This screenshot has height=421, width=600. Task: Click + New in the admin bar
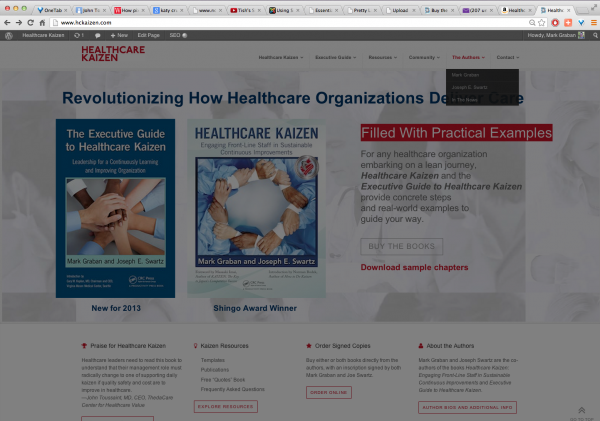pyautogui.click(x=119, y=35)
